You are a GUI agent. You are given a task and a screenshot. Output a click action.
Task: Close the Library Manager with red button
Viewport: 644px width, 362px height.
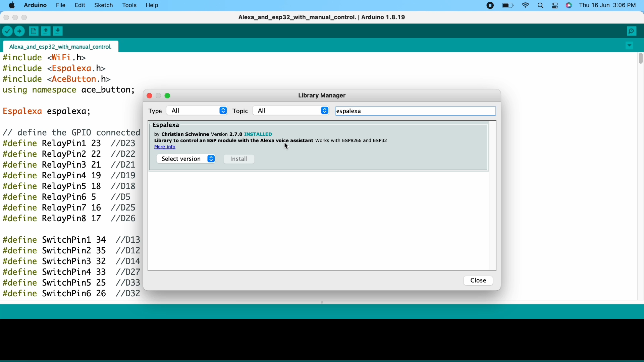pyautogui.click(x=150, y=96)
